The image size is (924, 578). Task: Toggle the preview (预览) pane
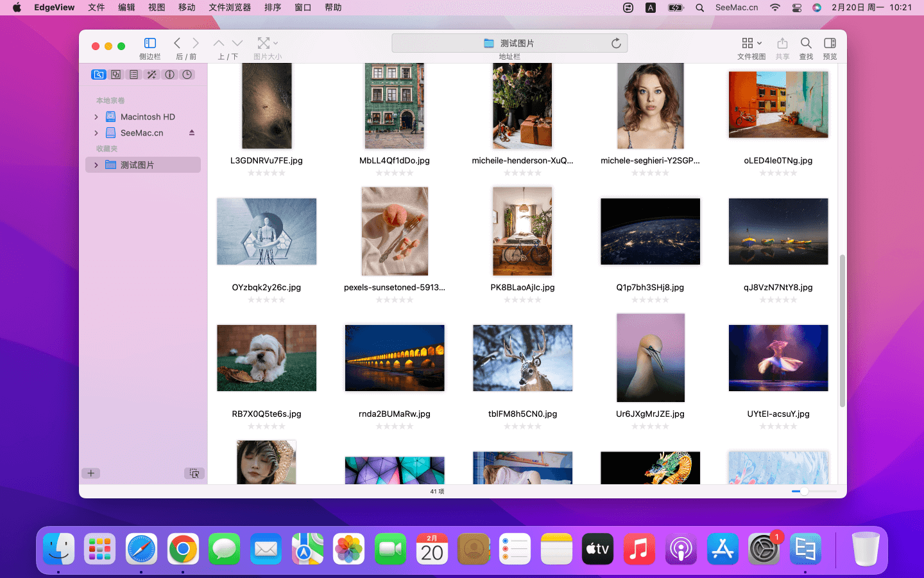click(830, 43)
